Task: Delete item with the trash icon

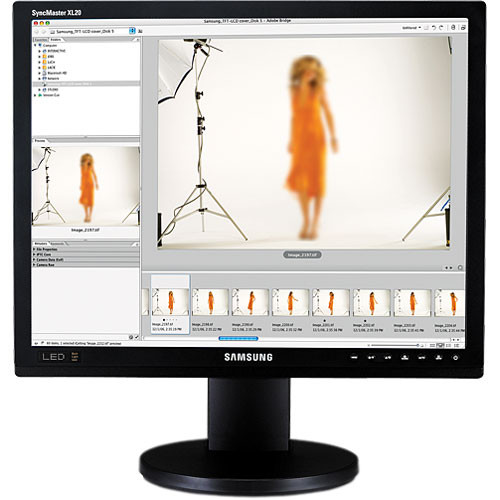Action: click(453, 27)
